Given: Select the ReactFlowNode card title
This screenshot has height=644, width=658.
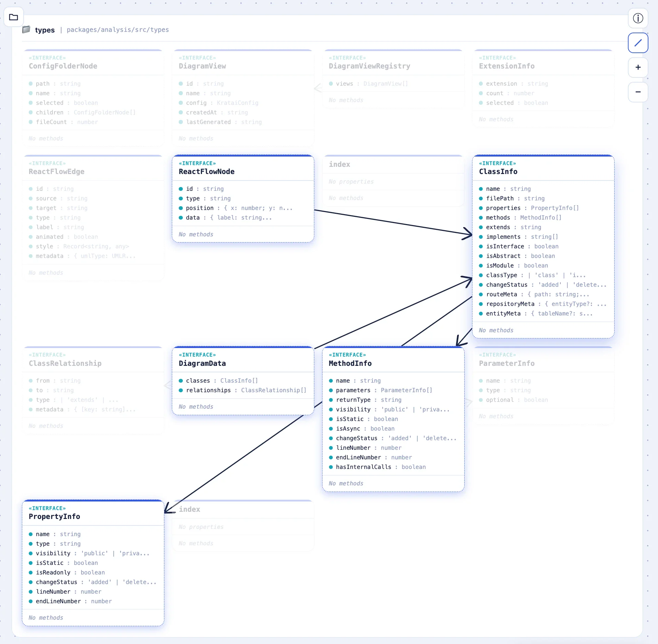Looking at the screenshot, I should [x=206, y=172].
